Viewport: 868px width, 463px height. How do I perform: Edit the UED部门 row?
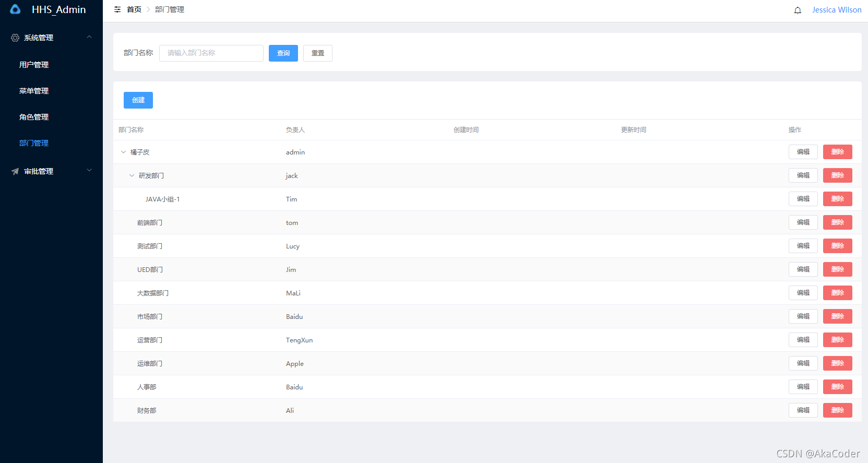point(803,269)
